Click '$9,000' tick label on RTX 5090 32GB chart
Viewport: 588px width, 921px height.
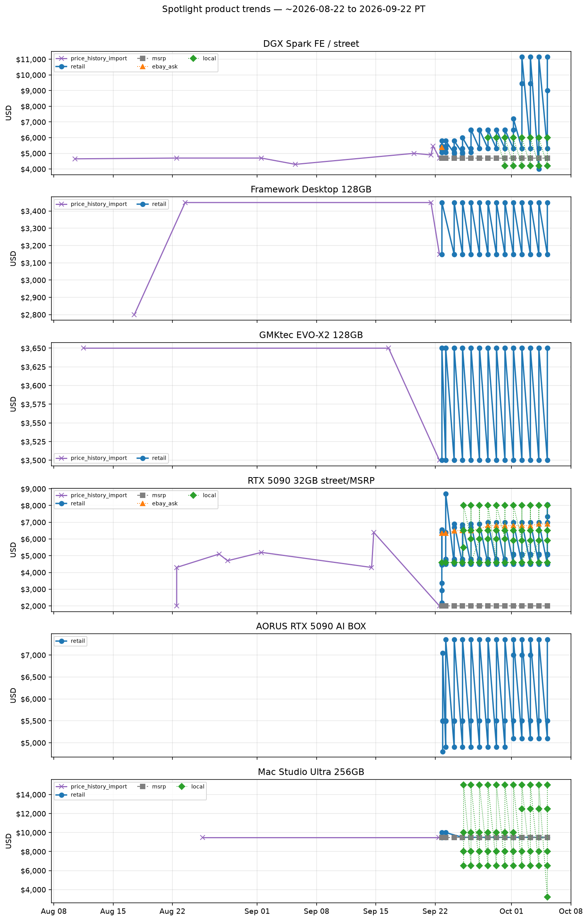point(33,489)
